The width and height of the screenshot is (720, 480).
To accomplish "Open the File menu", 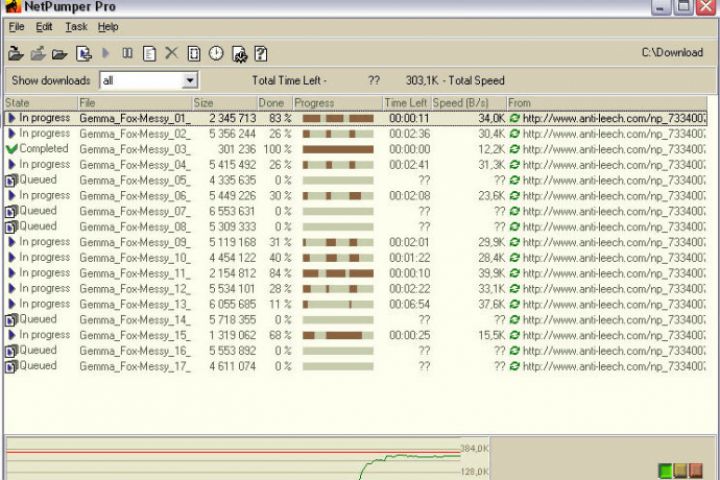I will pyautogui.click(x=17, y=27).
